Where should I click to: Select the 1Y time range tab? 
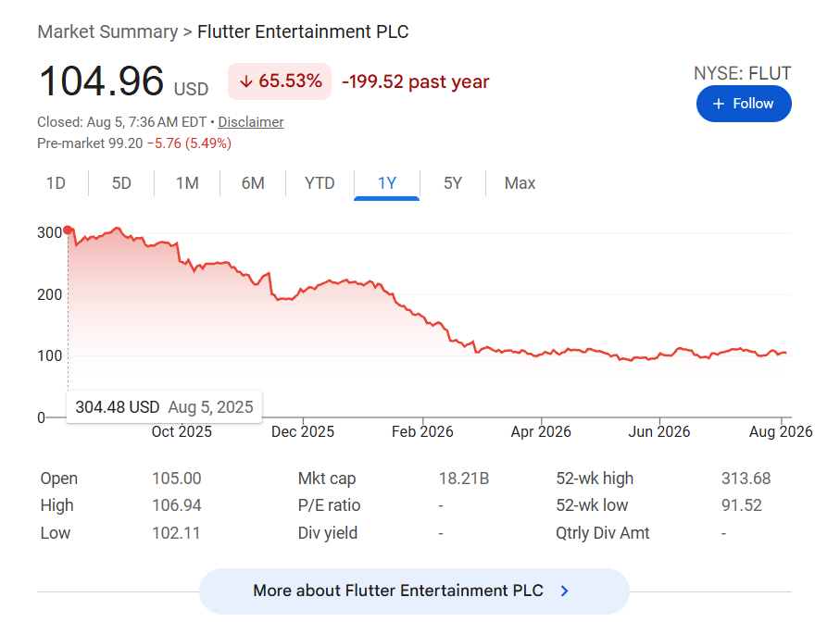pos(387,183)
